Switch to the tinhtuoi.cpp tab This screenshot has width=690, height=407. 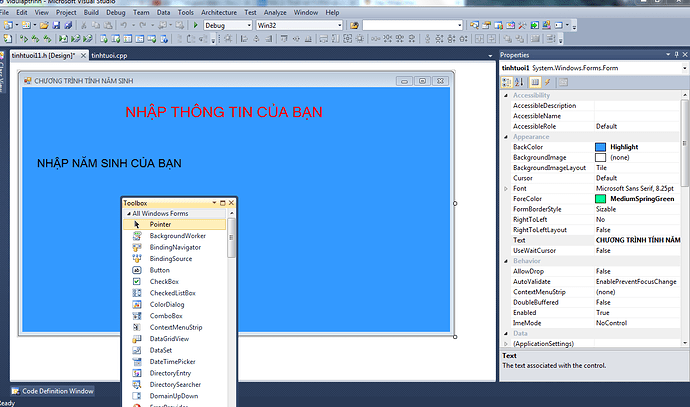109,57
